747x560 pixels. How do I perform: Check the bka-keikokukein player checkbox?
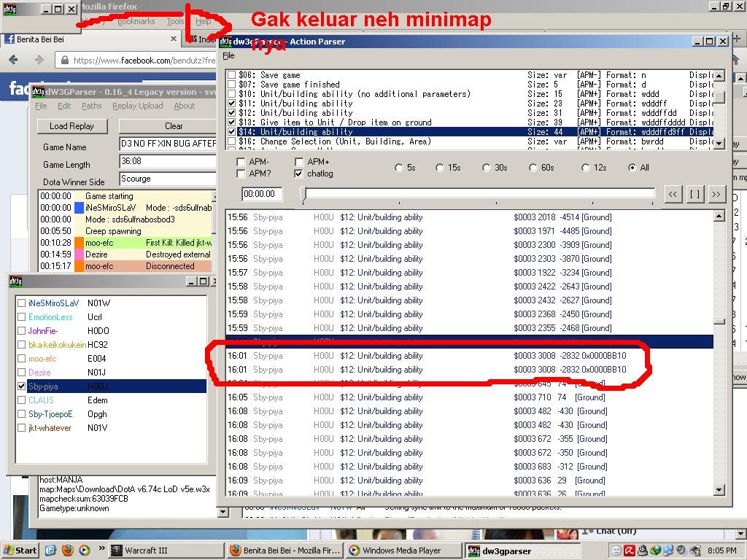[21, 344]
